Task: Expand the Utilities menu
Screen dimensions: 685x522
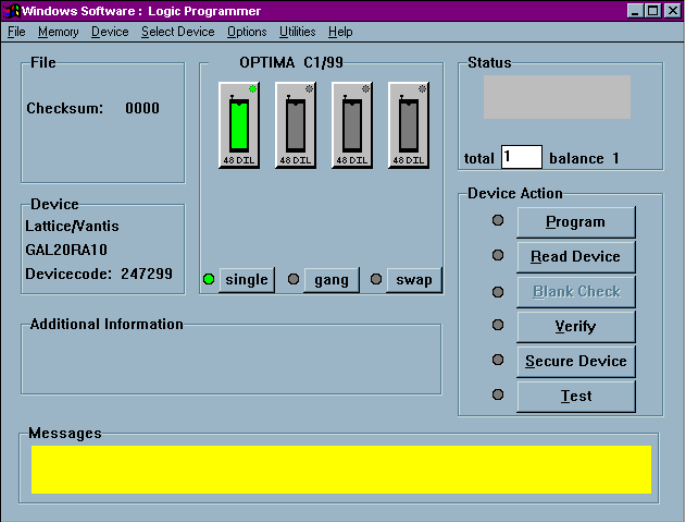Action: click(x=296, y=32)
